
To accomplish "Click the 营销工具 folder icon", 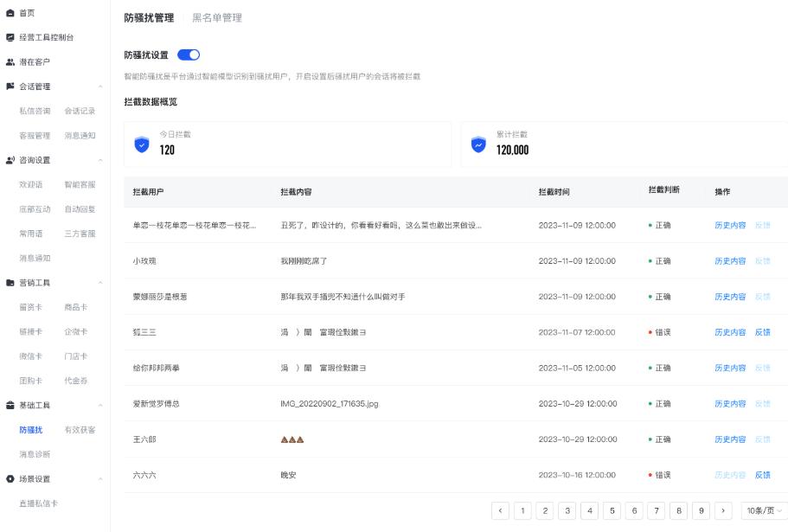I will tap(10, 283).
